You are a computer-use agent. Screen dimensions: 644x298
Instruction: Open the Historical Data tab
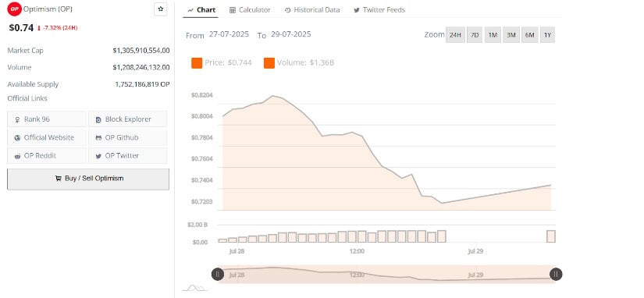pos(312,10)
